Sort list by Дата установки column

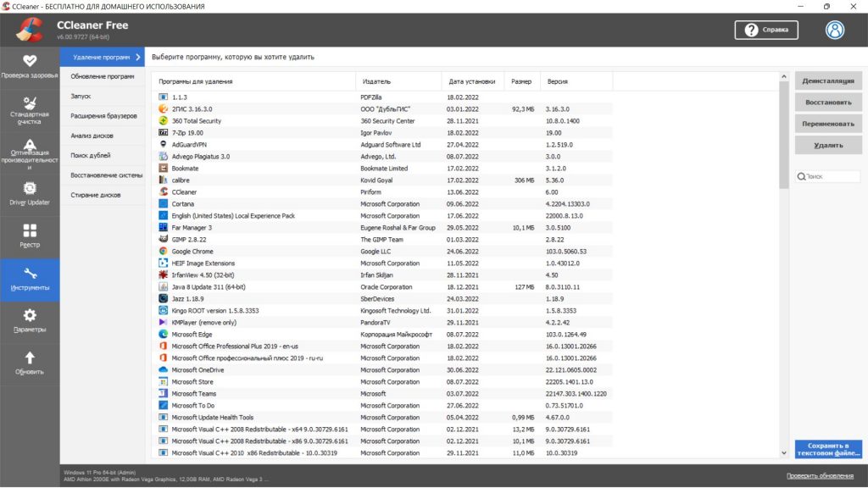point(472,81)
